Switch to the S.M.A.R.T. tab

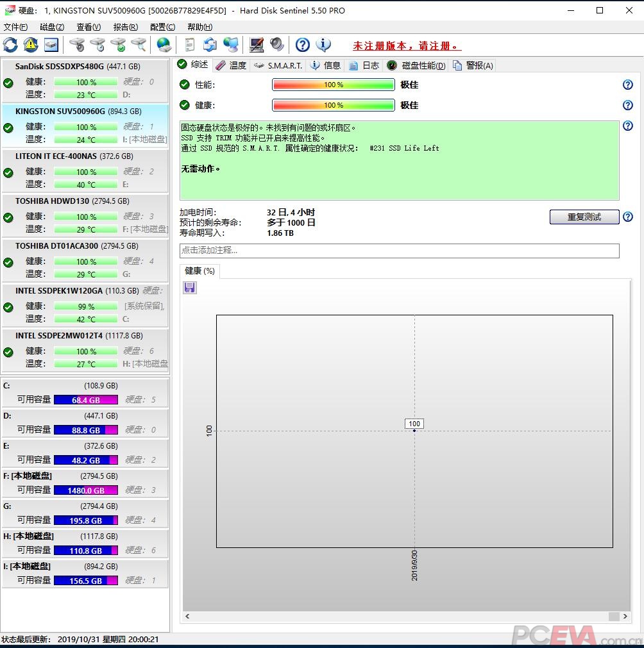pyautogui.click(x=278, y=65)
